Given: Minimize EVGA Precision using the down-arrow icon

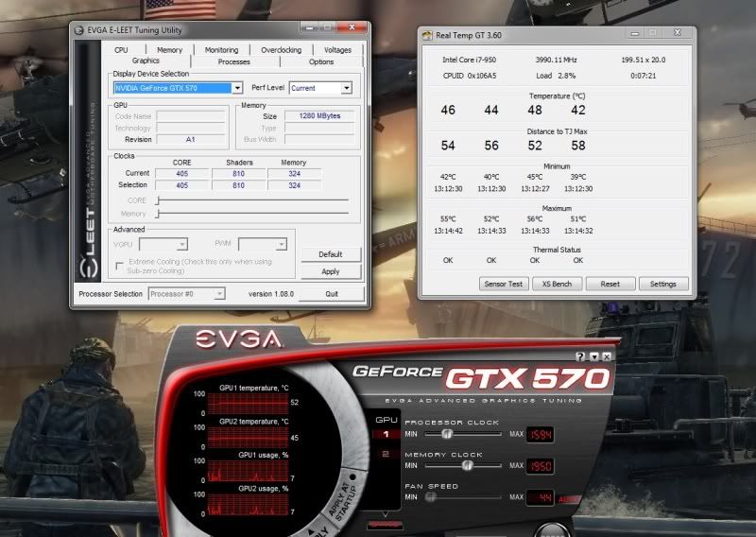Looking at the screenshot, I should [x=594, y=356].
